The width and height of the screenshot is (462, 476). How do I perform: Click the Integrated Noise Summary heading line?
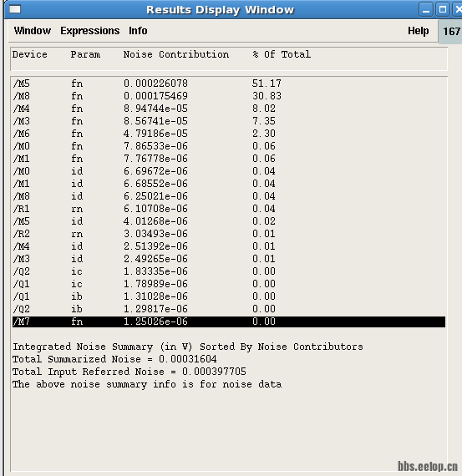[x=188, y=347]
